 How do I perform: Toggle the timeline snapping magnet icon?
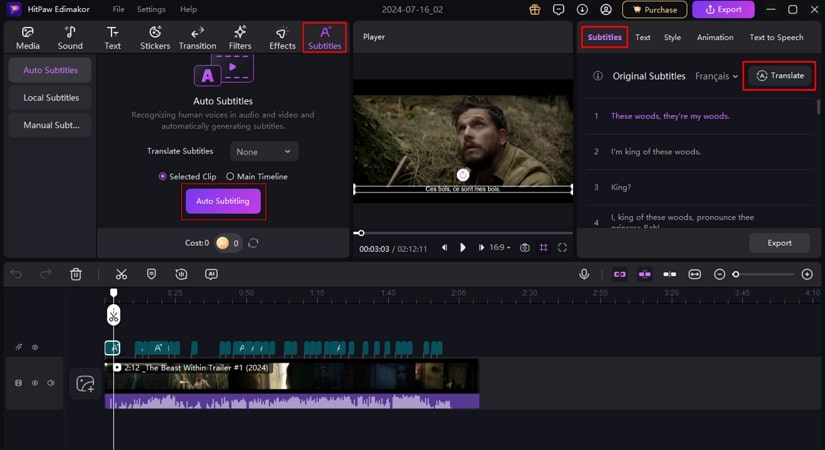pos(645,274)
